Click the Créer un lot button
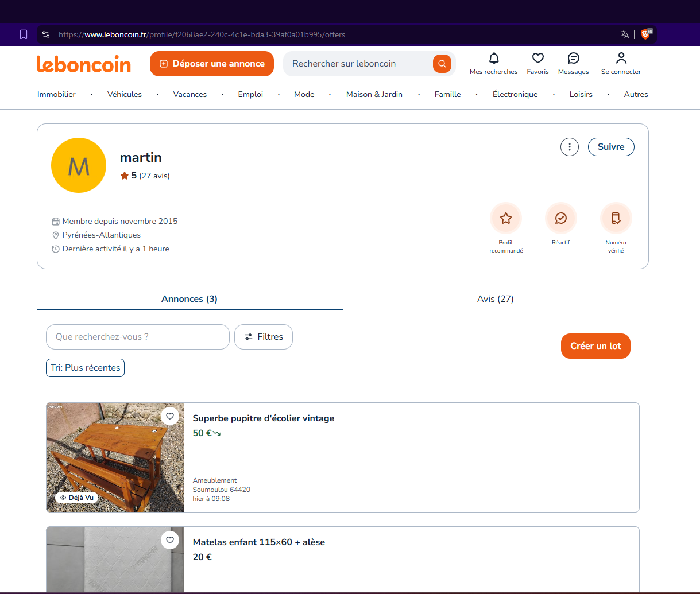The width and height of the screenshot is (700, 594). tap(595, 346)
